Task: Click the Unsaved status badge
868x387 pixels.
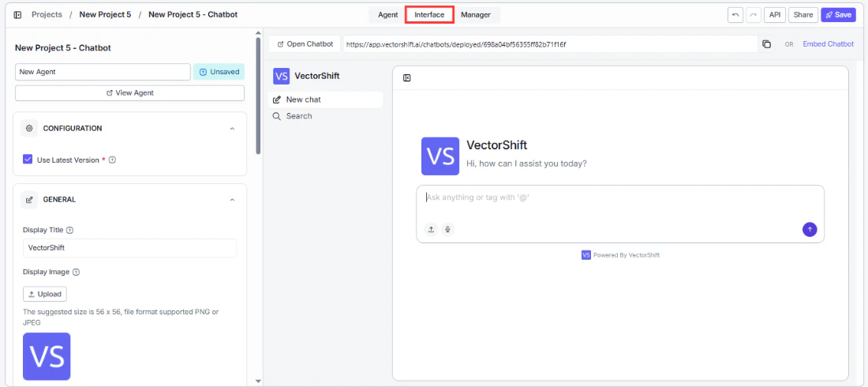Action: click(219, 72)
